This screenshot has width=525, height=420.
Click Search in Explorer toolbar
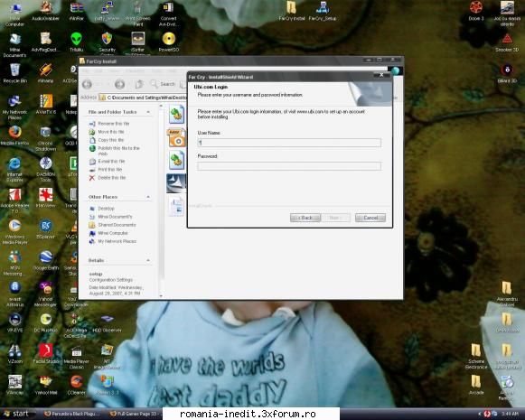point(163,84)
